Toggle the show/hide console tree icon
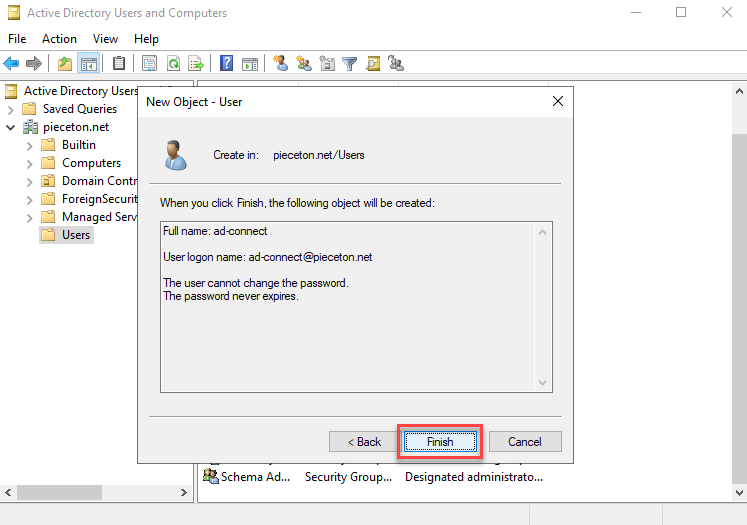This screenshot has height=525, width=747. click(x=89, y=63)
